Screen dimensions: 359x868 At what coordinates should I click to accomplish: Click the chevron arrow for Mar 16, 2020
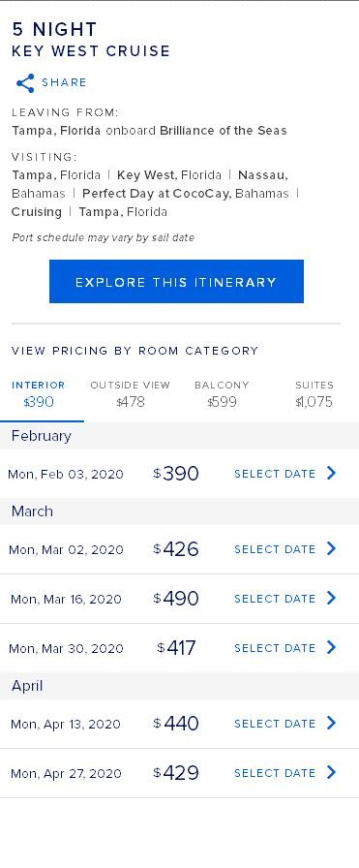(x=331, y=598)
